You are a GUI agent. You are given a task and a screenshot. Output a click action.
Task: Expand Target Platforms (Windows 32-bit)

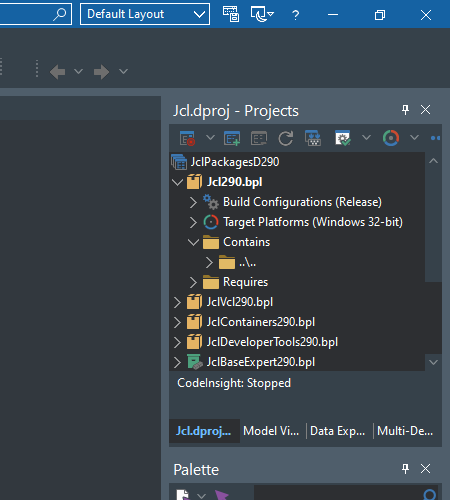(193, 222)
